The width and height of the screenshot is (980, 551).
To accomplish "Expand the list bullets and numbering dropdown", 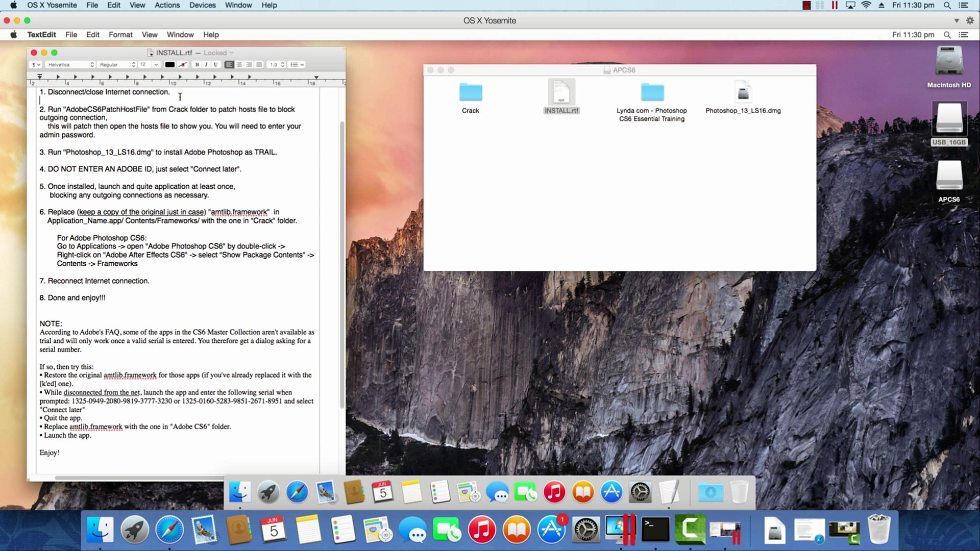I will [x=297, y=65].
